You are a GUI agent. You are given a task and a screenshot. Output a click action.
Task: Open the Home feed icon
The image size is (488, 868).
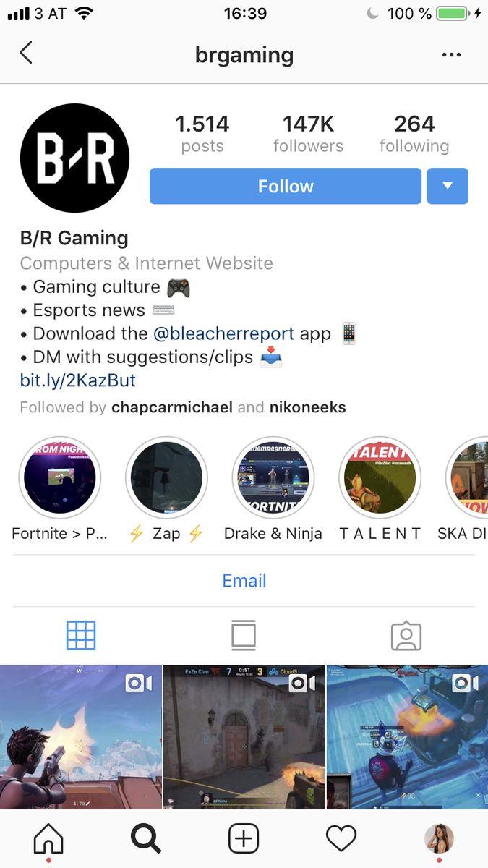tap(48, 839)
